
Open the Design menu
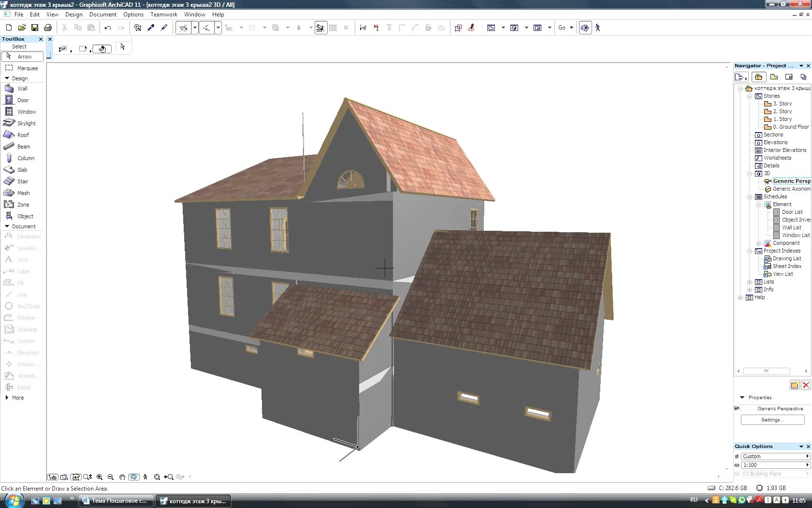[x=74, y=15]
